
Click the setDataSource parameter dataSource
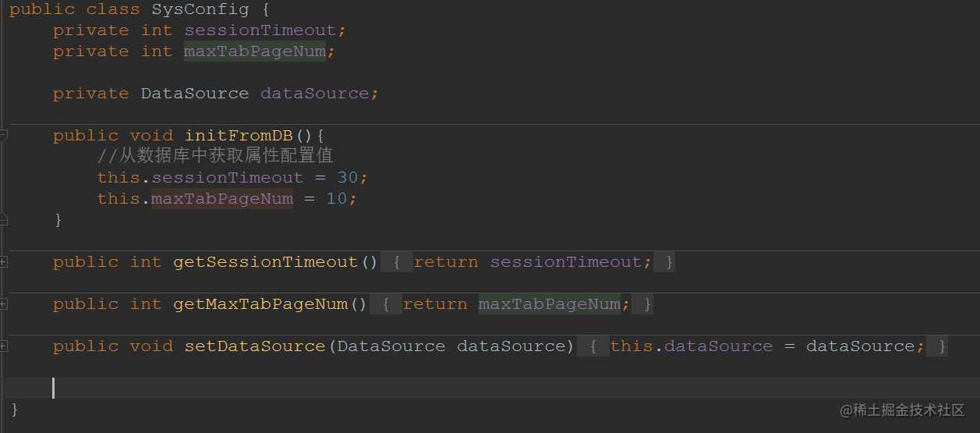[x=511, y=346]
